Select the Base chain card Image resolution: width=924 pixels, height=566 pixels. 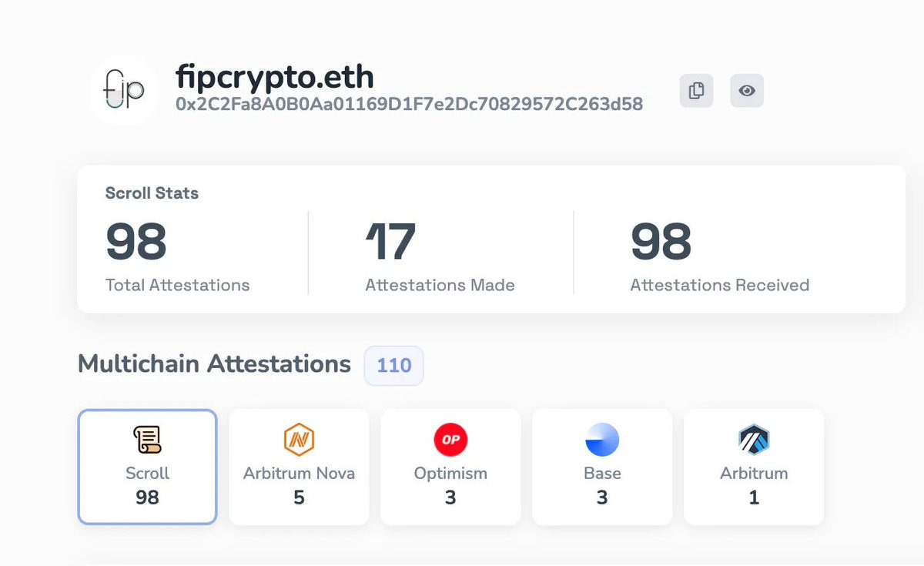click(602, 467)
